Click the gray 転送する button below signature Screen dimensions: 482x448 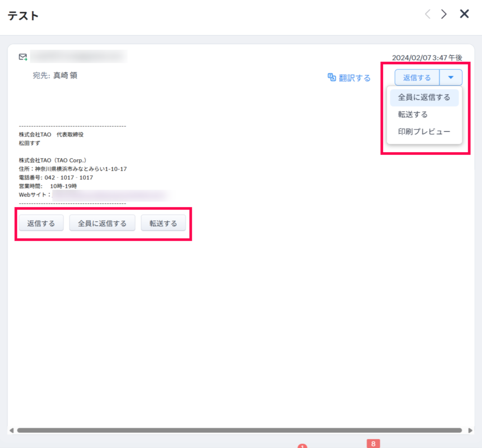pyautogui.click(x=163, y=223)
